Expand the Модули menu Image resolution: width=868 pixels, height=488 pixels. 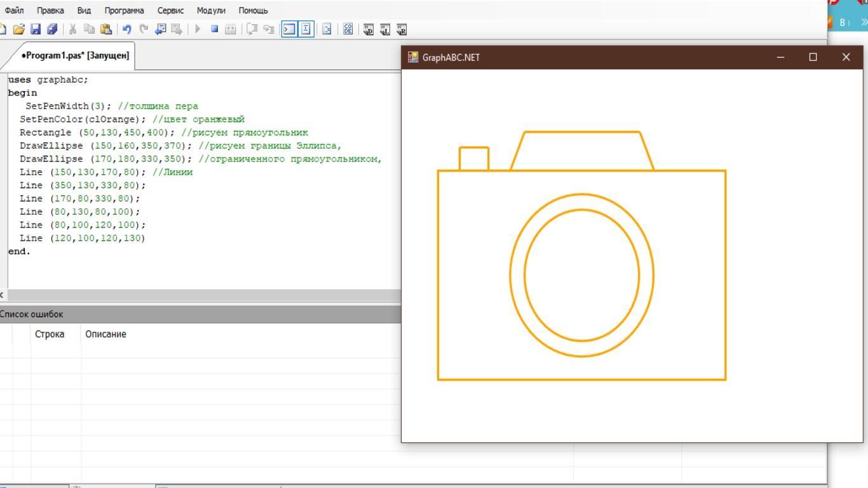click(211, 11)
